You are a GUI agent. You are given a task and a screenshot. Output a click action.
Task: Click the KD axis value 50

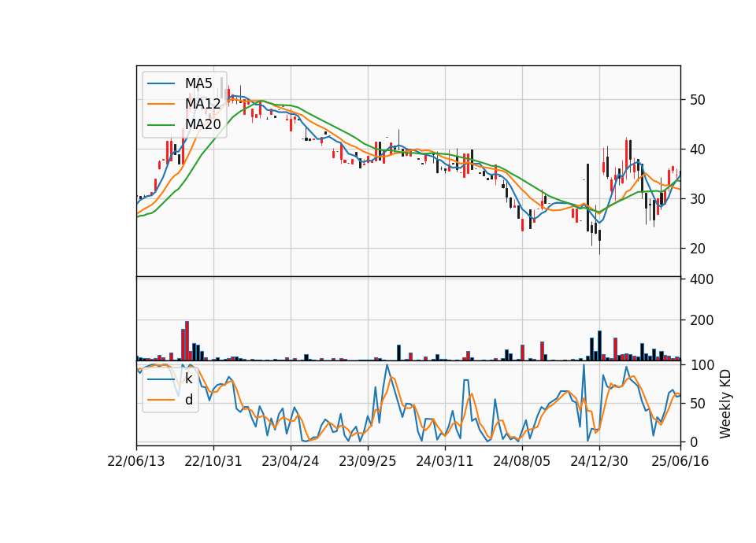point(698,403)
